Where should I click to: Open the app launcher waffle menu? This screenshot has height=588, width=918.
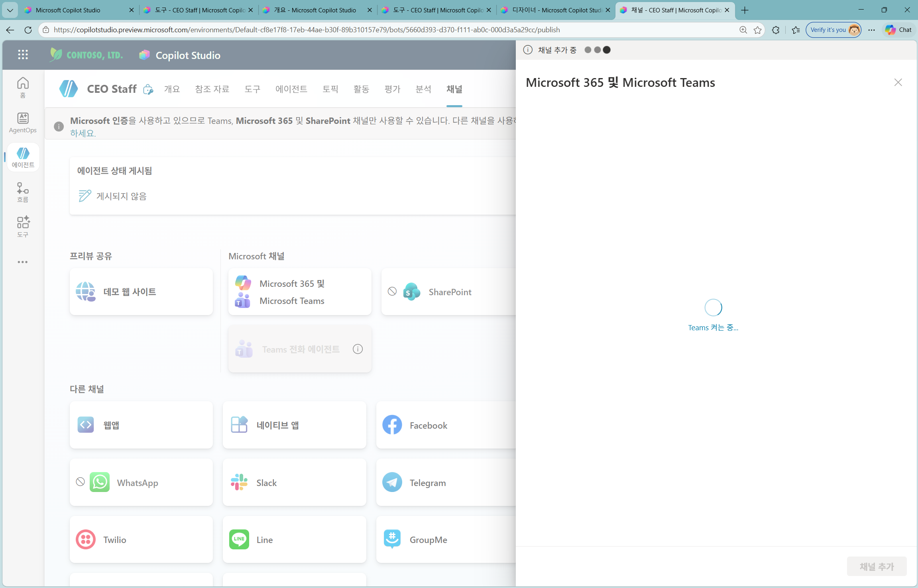(23, 55)
